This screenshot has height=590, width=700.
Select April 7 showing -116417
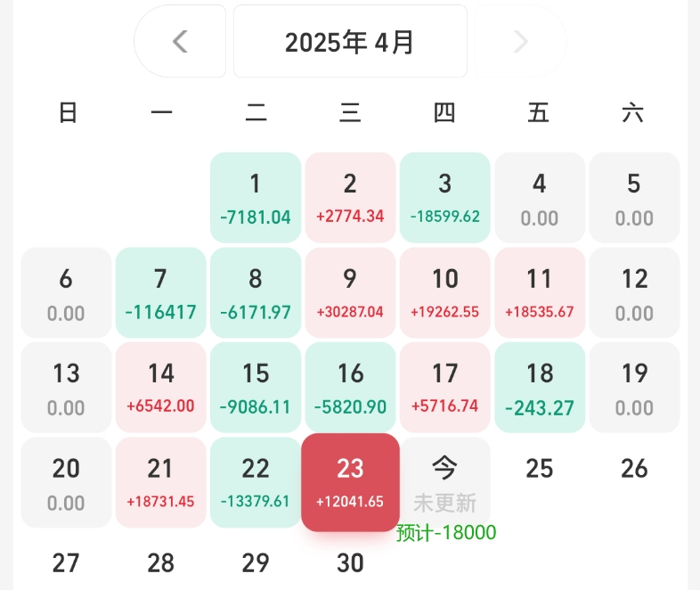coord(160,292)
